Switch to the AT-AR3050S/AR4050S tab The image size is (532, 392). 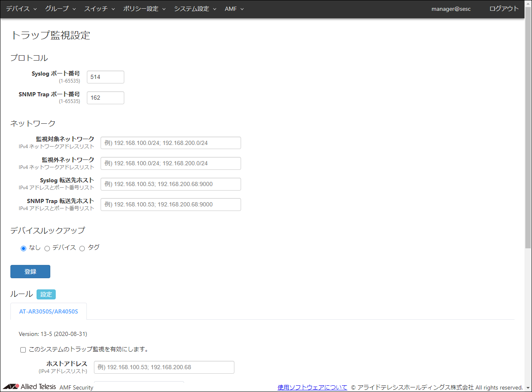[49, 311]
